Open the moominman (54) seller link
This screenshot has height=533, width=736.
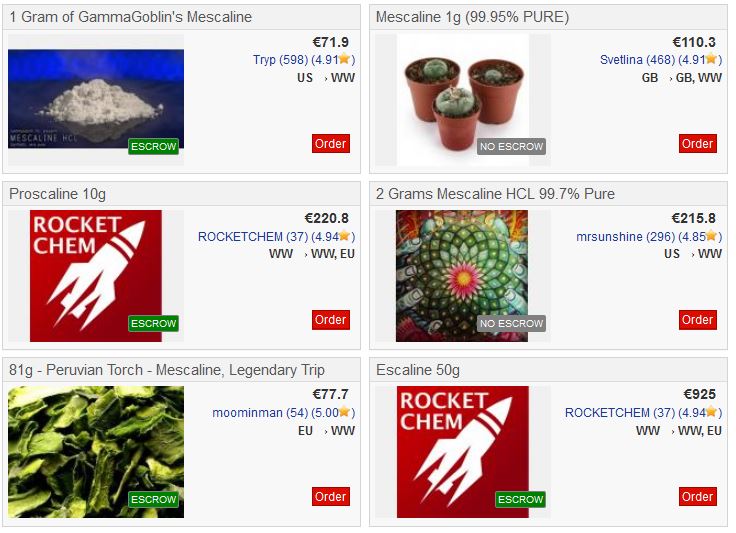[260, 413]
